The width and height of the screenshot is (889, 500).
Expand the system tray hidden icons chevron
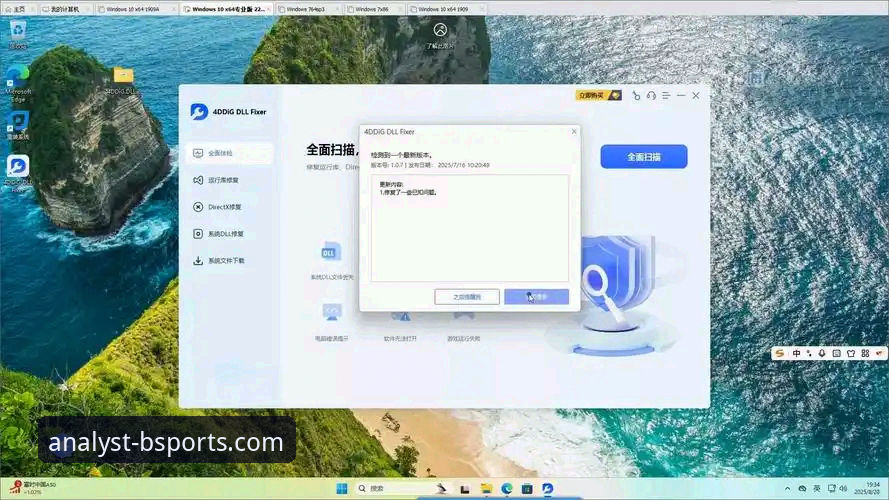pyautogui.click(x=787, y=488)
